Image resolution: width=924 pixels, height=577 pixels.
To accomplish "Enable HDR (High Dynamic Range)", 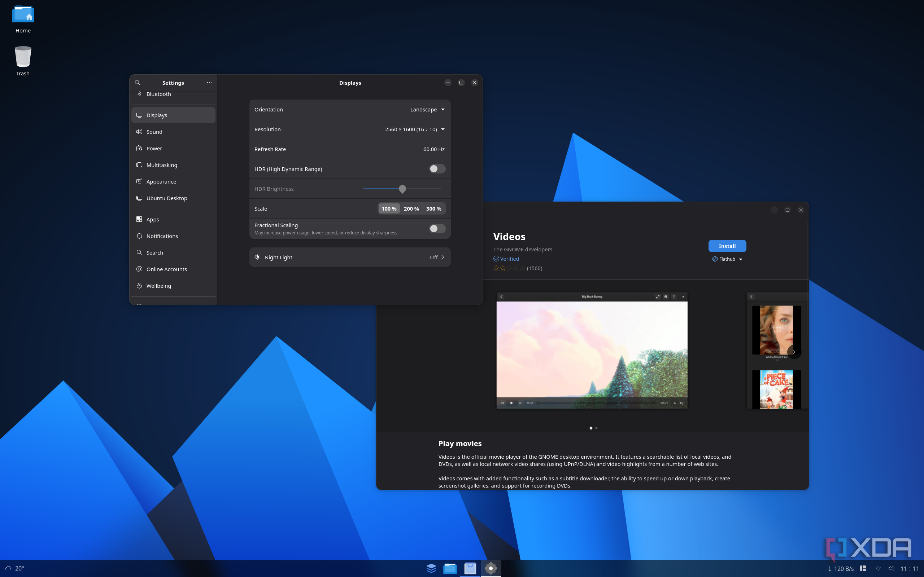I will [x=437, y=169].
